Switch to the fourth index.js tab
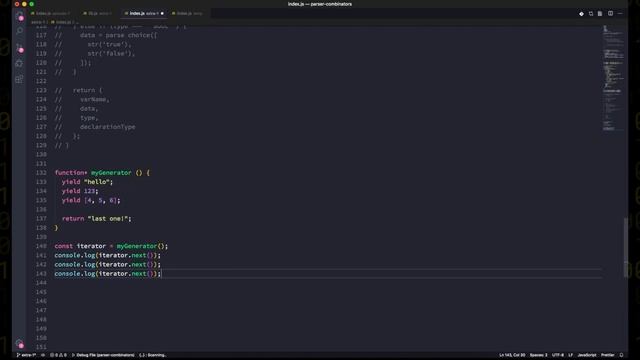The image size is (640, 360). coord(188,13)
